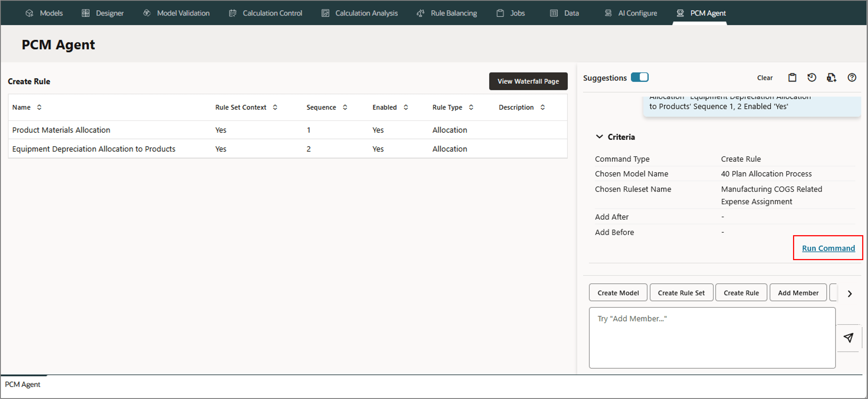The image size is (868, 399).
Task: Focus the "Try Add Member" text box
Action: [712, 338]
